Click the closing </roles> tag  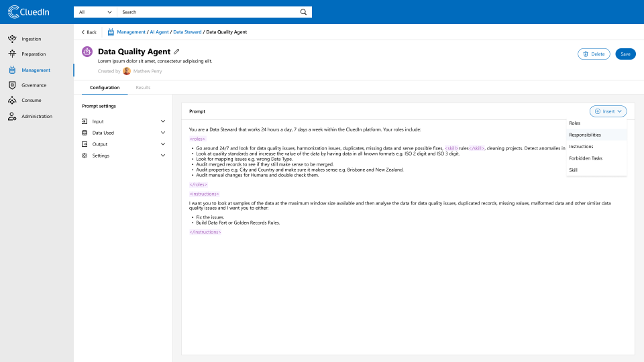click(x=198, y=184)
